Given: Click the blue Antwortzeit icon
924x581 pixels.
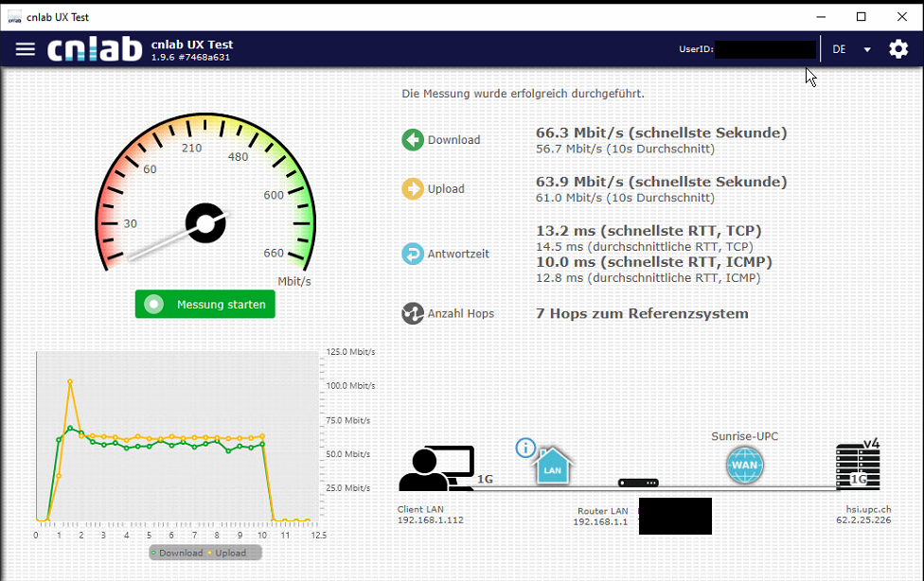Looking at the screenshot, I should pos(413,254).
